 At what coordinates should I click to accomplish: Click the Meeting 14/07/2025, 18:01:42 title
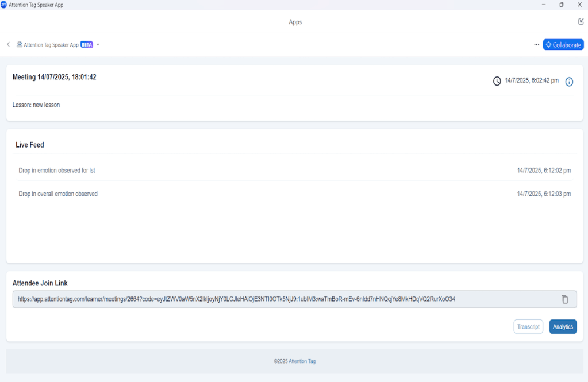pos(55,77)
